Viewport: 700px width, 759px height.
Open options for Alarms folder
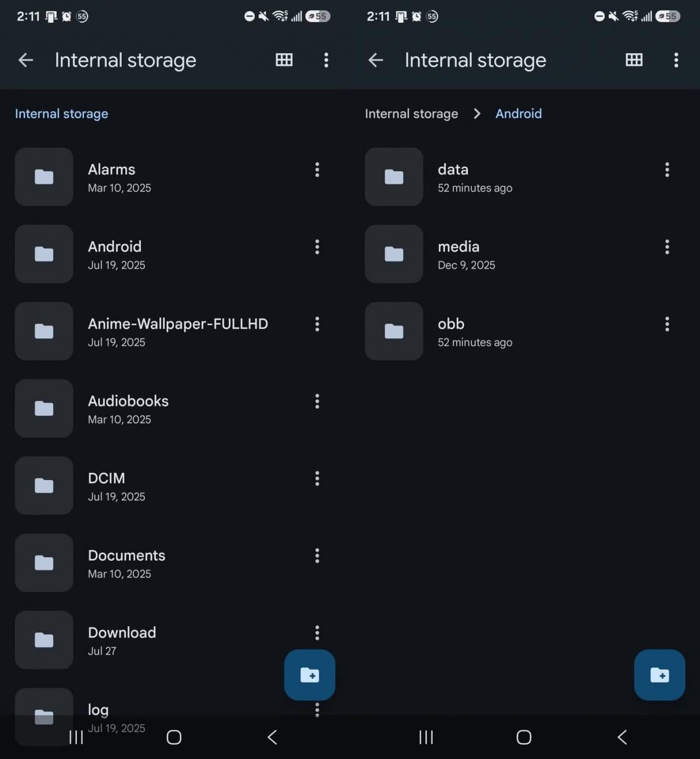[317, 170]
